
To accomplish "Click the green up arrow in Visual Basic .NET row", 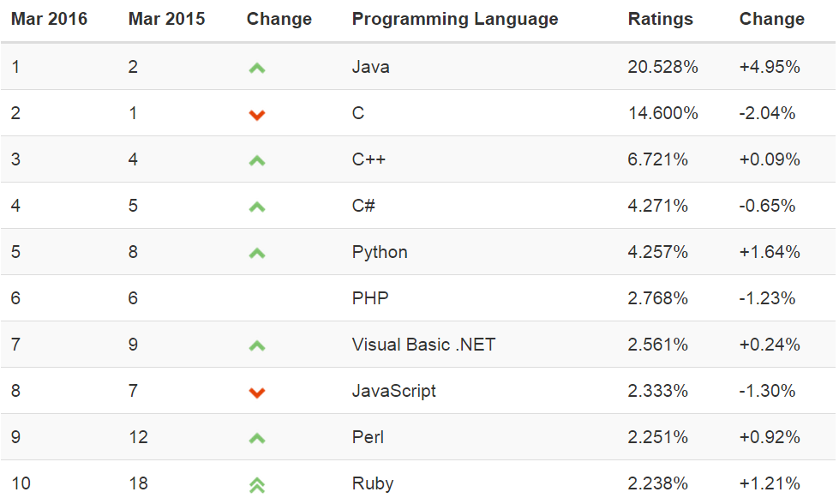I will coord(257,345).
